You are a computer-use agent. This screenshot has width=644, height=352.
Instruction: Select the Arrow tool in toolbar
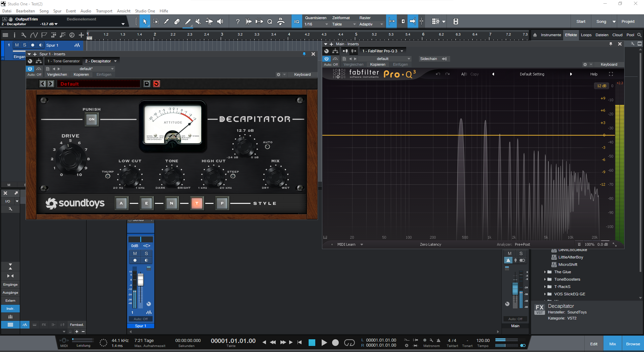click(145, 21)
